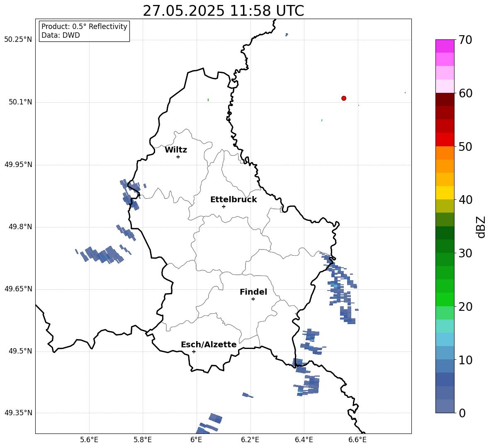
Task: Click the 10 colorbar tick label
Action: 465,360
